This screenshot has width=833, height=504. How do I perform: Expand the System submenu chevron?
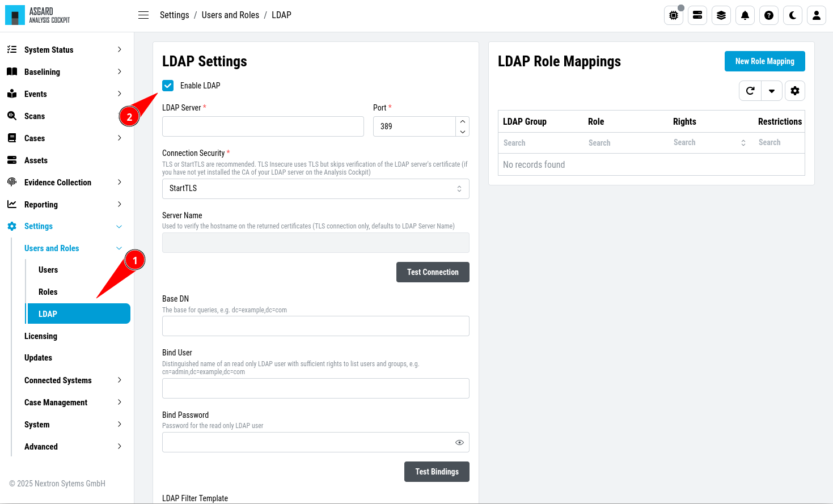(x=119, y=424)
